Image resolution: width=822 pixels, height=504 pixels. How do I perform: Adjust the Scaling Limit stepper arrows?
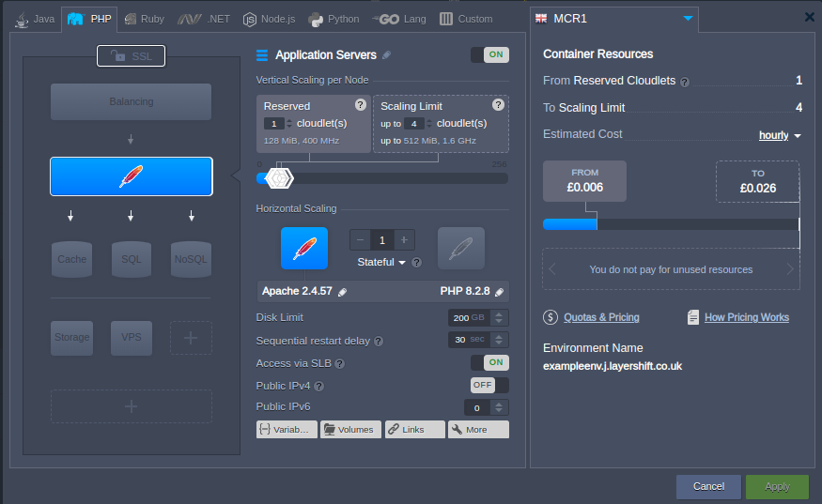(x=429, y=124)
